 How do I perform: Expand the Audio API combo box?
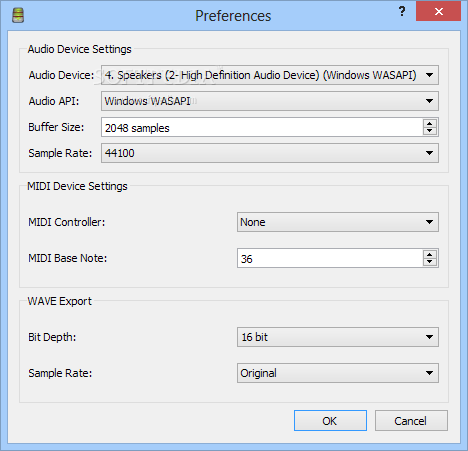click(270, 101)
